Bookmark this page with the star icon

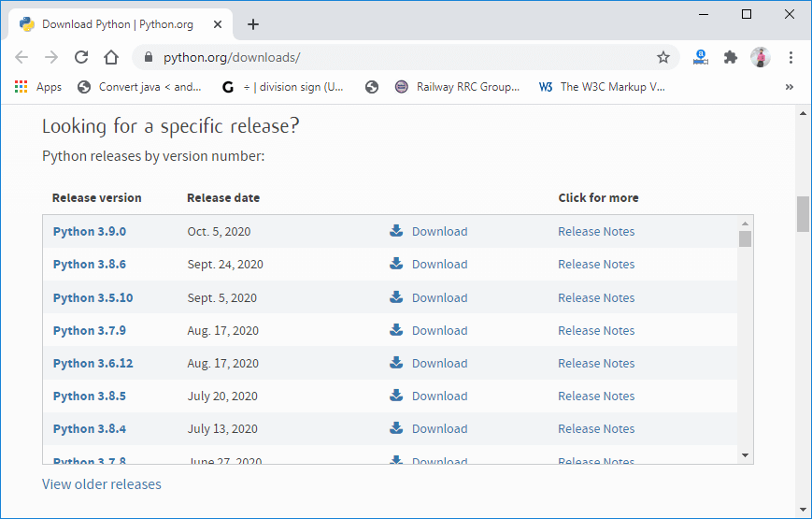pyautogui.click(x=662, y=57)
